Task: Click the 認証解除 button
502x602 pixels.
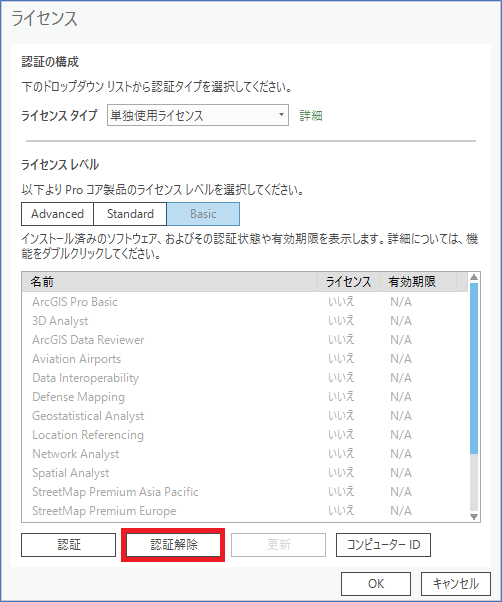Action: click(x=173, y=544)
